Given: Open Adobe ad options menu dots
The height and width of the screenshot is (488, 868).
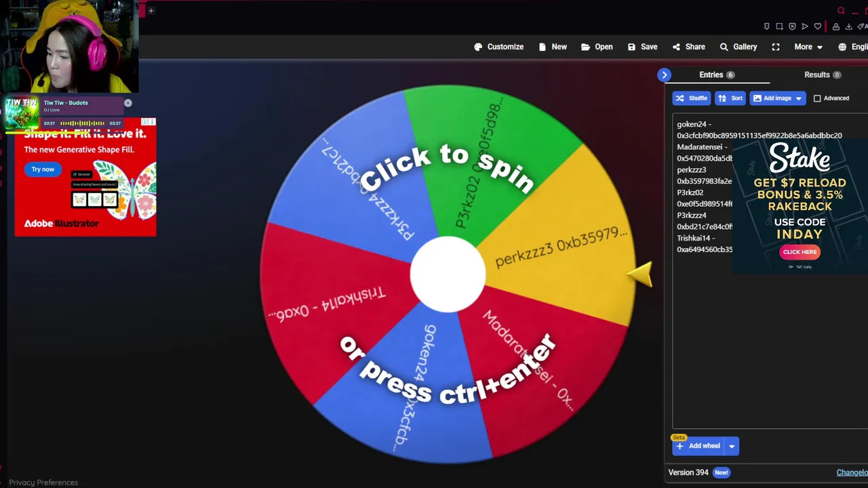Looking at the screenshot, I should coord(152,122).
